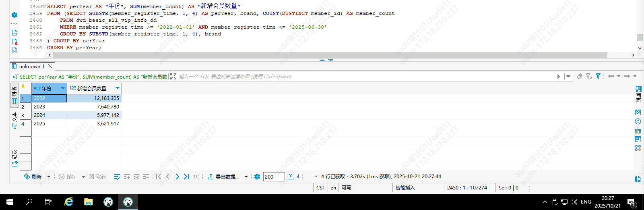
Task: Click the expand filter panel icon
Action: tap(173, 77)
